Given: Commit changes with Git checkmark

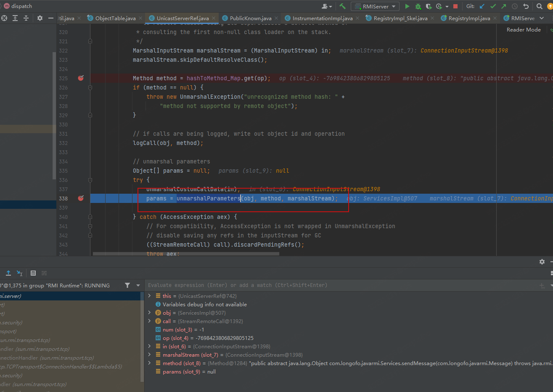Looking at the screenshot, I should tap(493, 6).
